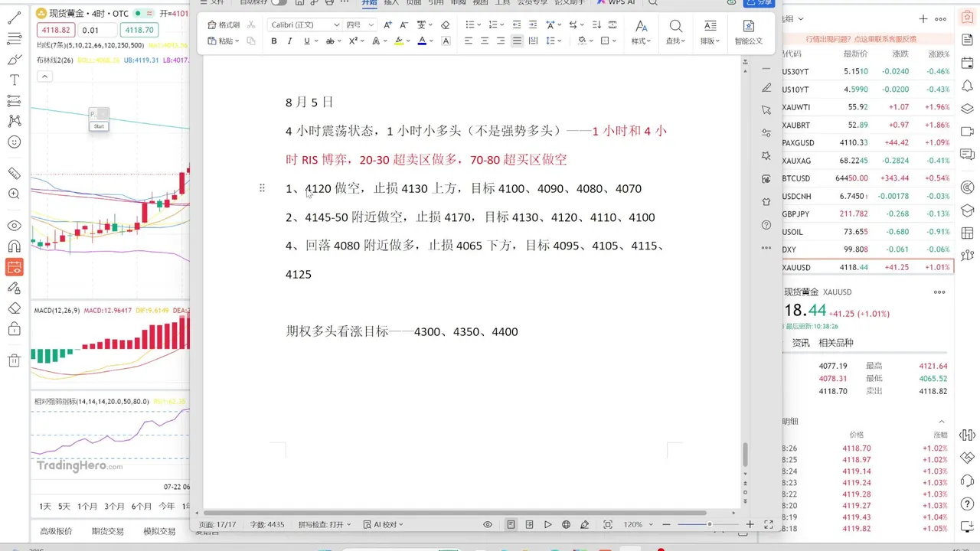Image resolution: width=980 pixels, height=551 pixels.
Task: Decrease font size with A- icon
Action: (x=403, y=25)
